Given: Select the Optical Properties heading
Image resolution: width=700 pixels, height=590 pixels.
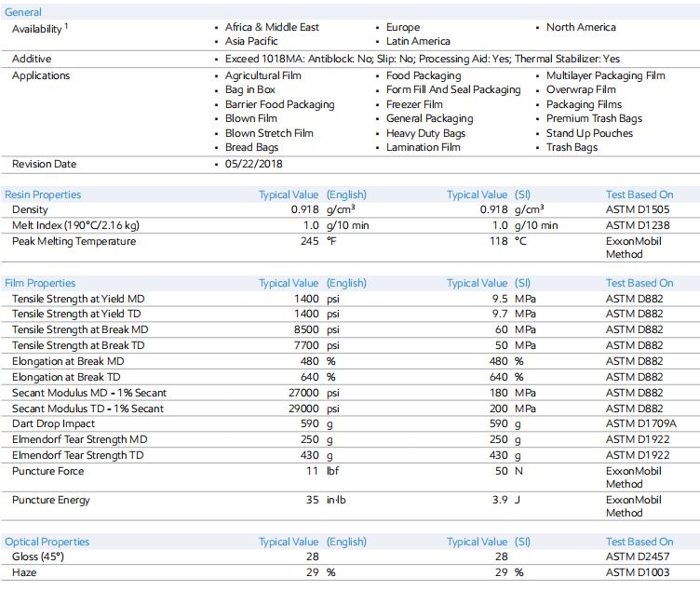Looking at the screenshot, I should 47,542.
